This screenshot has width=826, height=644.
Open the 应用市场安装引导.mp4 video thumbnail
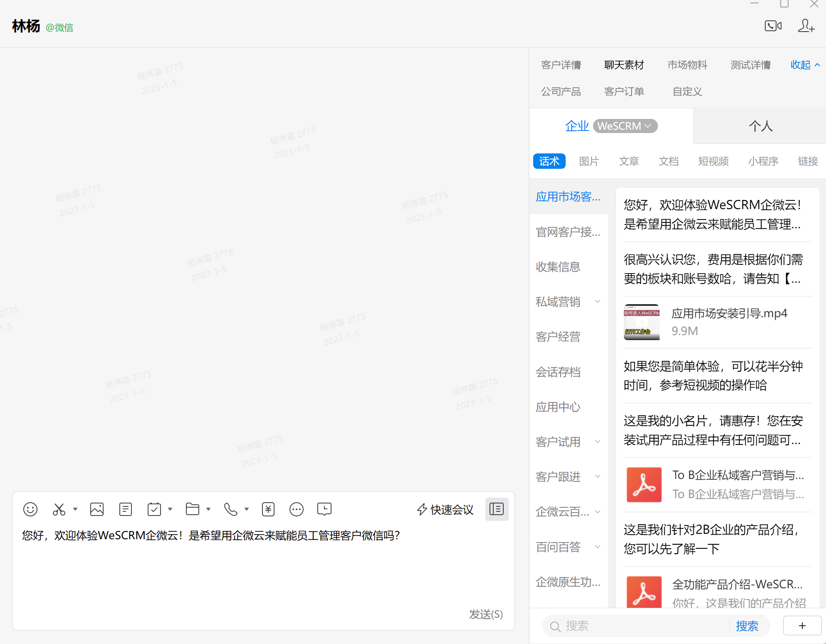point(641,322)
